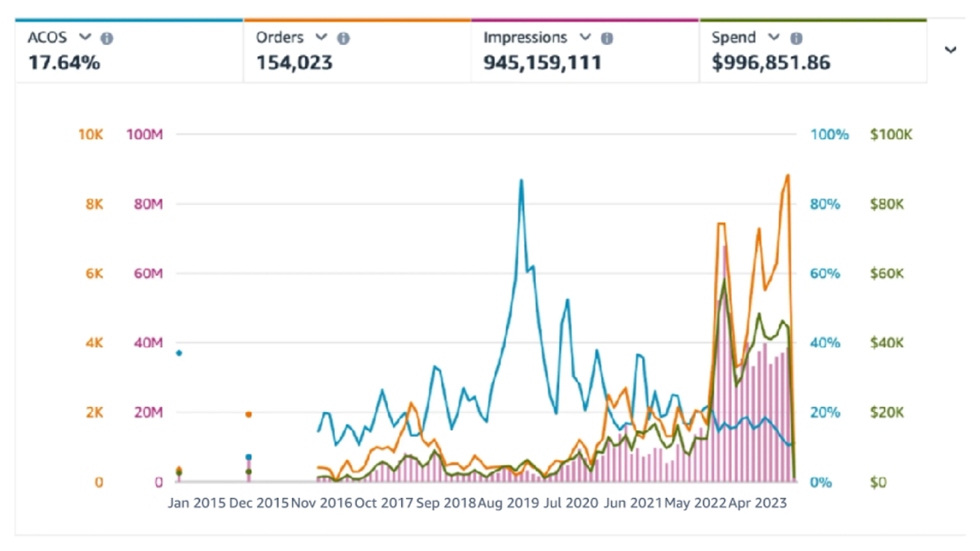Click the info icon beside Orders
This screenshot has height=551, width=980.
point(344,37)
